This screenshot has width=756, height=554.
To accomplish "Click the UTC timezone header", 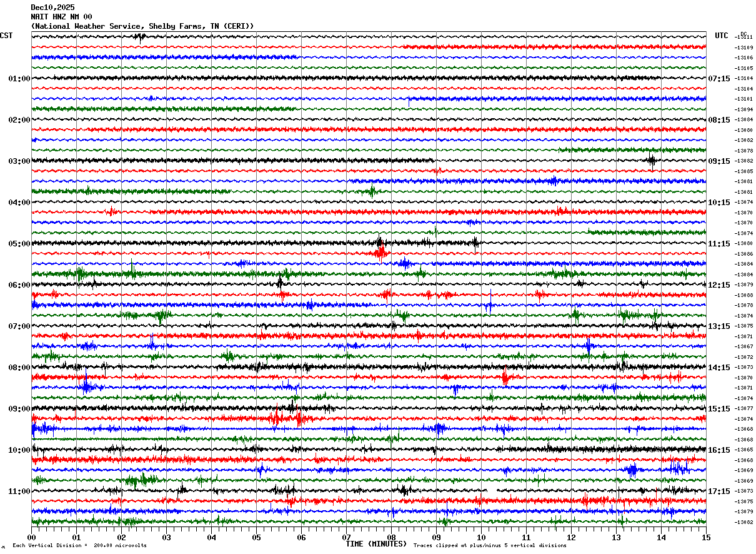I will (722, 36).
